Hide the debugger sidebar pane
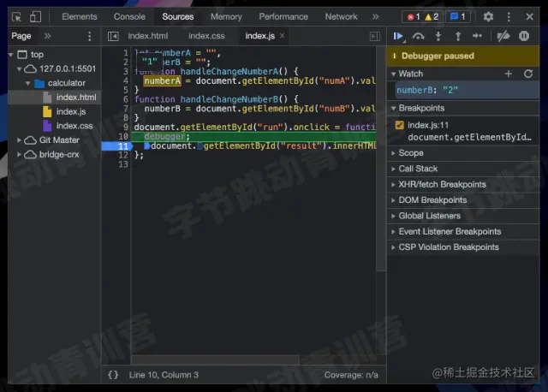548x392 pixels. click(375, 36)
